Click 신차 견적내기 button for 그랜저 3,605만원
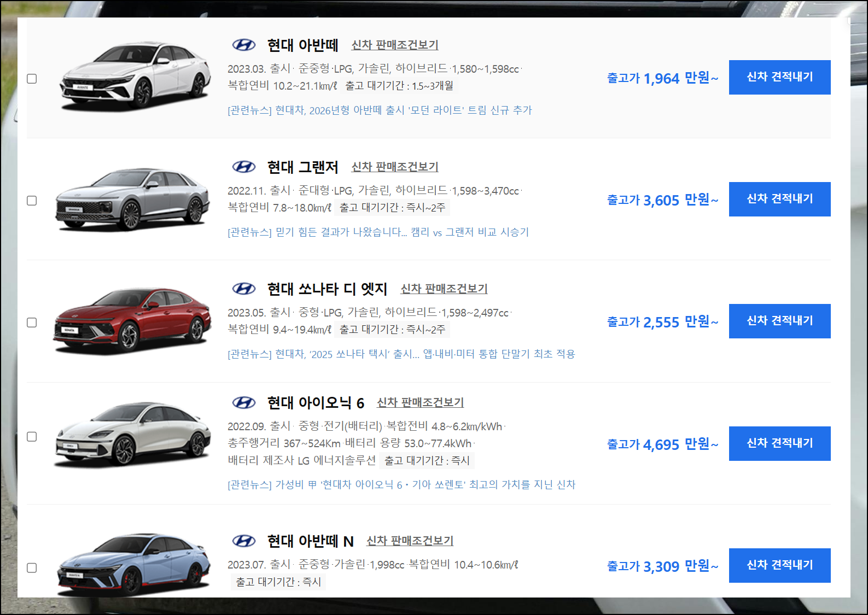The width and height of the screenshot is (868, 615). (780, 199)
